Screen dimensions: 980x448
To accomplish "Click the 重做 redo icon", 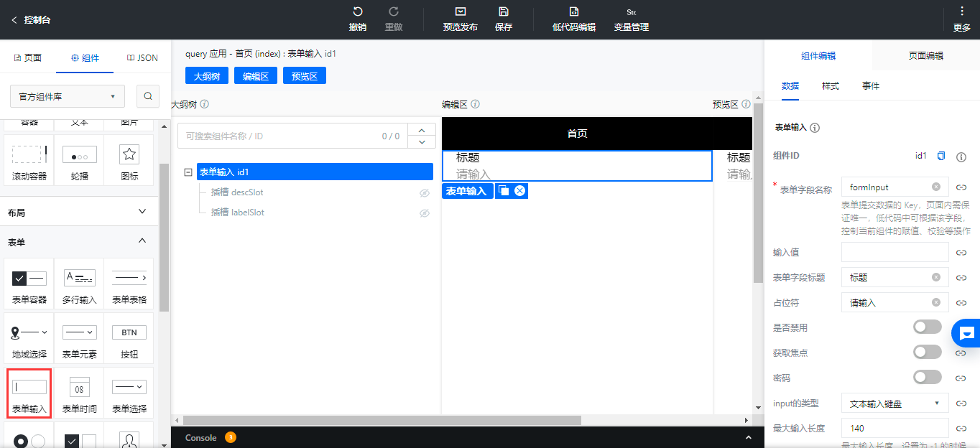I will 394,11.
